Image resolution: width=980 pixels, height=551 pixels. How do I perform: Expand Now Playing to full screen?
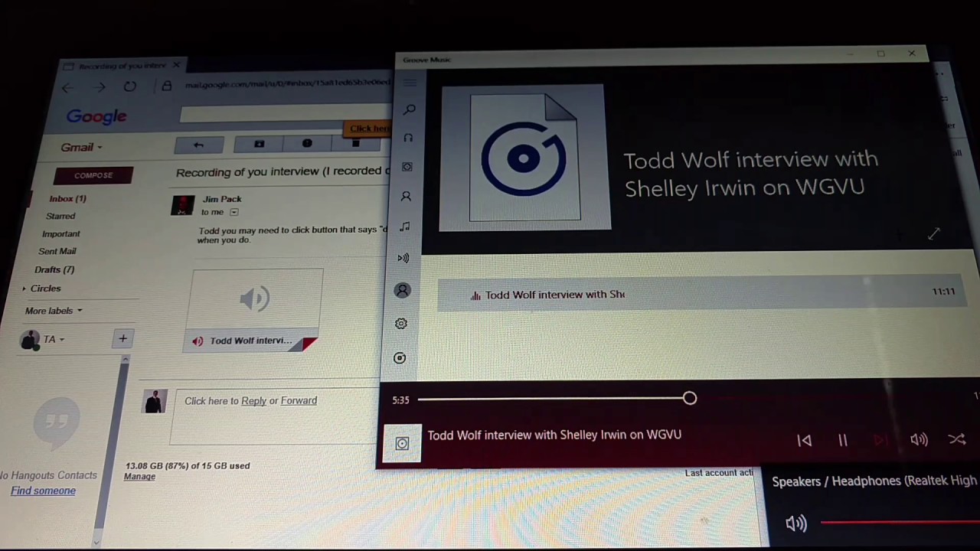[x=933, y=233]
